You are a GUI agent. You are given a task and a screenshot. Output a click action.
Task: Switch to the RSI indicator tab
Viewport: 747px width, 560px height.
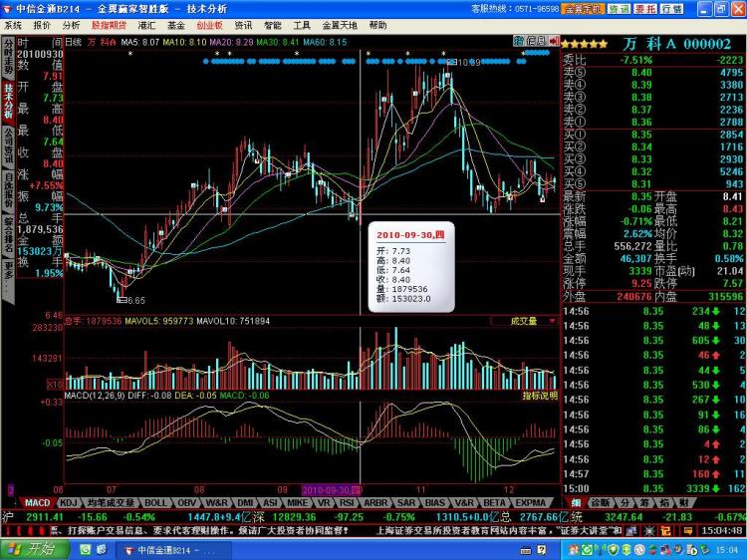[x=347, y=503]
